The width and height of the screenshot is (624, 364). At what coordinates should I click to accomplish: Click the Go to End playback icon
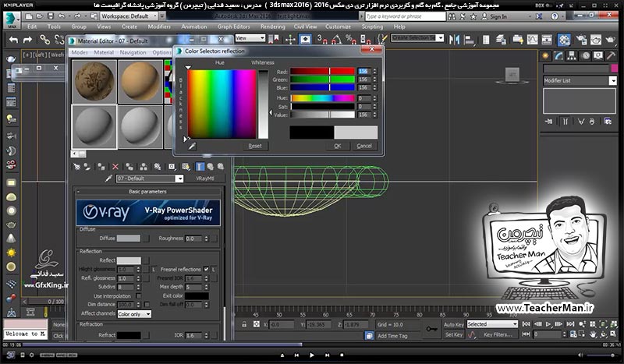click(x=570, y=324)
